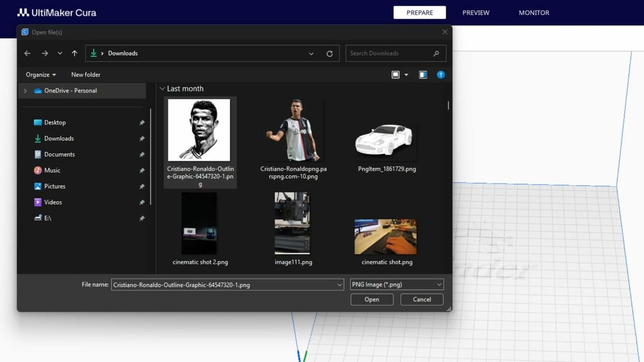Refresh the Downloads folder
This screenshot has height=362, width=644.
330,54
